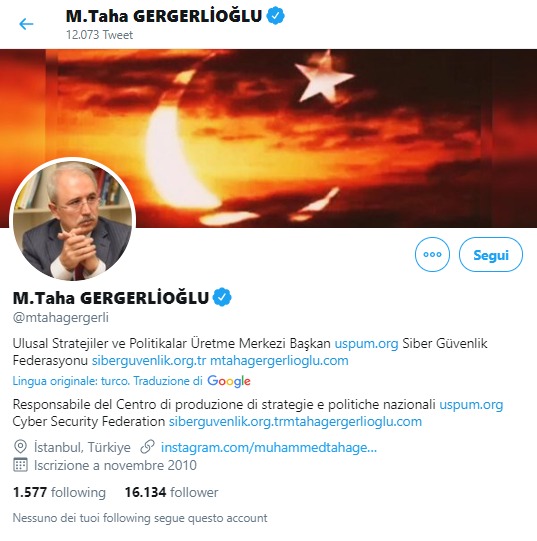Open the three-dots more options button
Image resolution: width=537 pixels, height=541 pixels.
[x=432, y=255]
